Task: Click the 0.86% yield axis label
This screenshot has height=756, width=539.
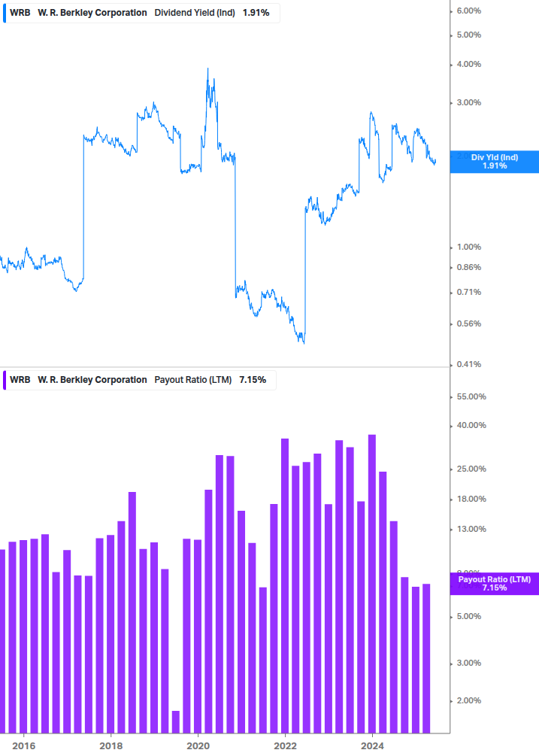Action: tap(468, 267)
